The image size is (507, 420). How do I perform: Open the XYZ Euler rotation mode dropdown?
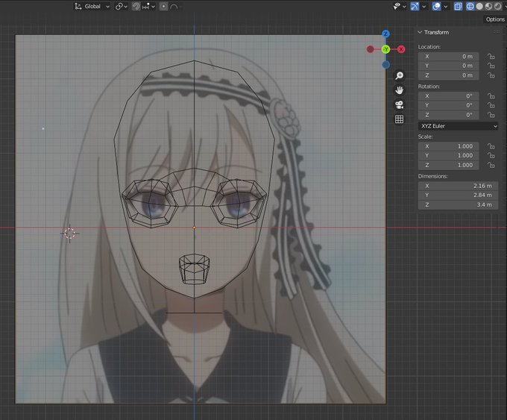click(458, 126)
